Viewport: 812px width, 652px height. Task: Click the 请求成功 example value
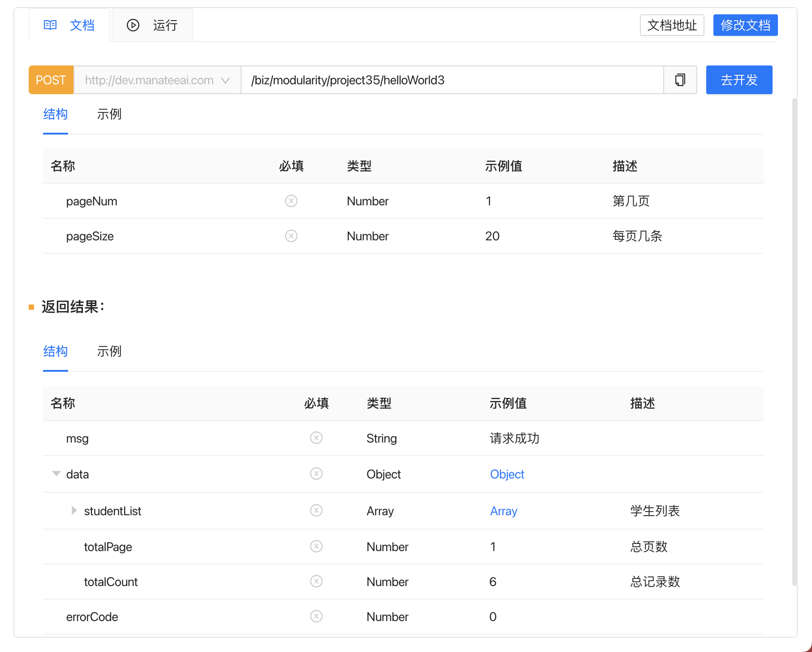[x=514, y=439]
